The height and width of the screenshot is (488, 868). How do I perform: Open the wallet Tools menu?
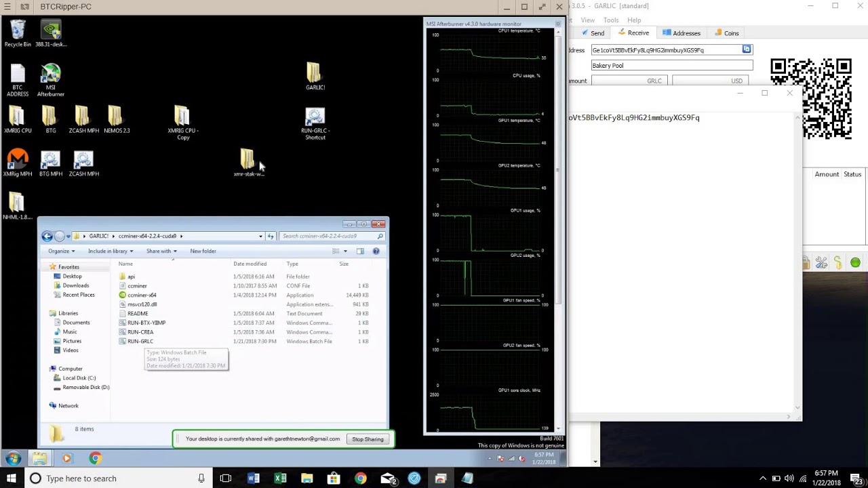[x=611, y=20]
